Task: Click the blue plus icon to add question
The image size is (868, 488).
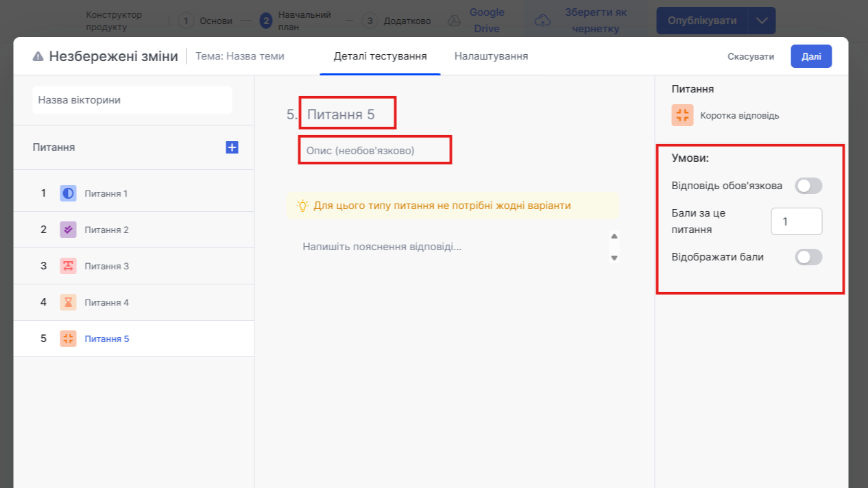Action: pos(232,147)
